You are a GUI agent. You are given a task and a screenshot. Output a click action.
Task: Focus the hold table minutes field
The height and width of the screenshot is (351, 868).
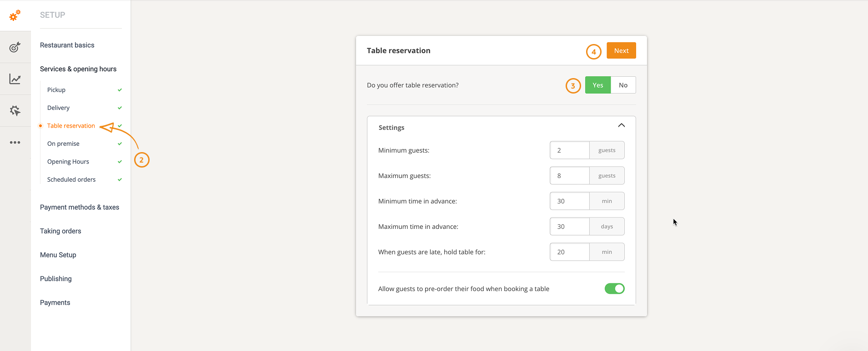click(569, 252)
